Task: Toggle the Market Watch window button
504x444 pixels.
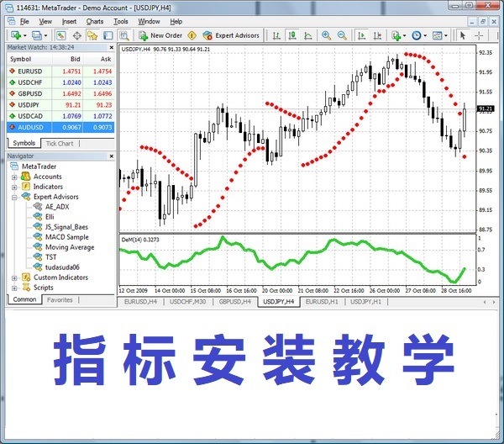Action: (61, 35)
